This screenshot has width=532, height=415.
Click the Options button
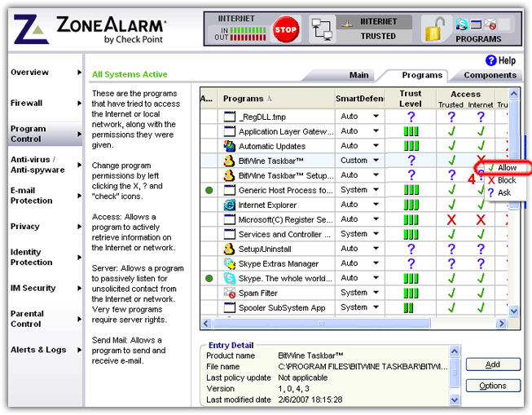493,386
